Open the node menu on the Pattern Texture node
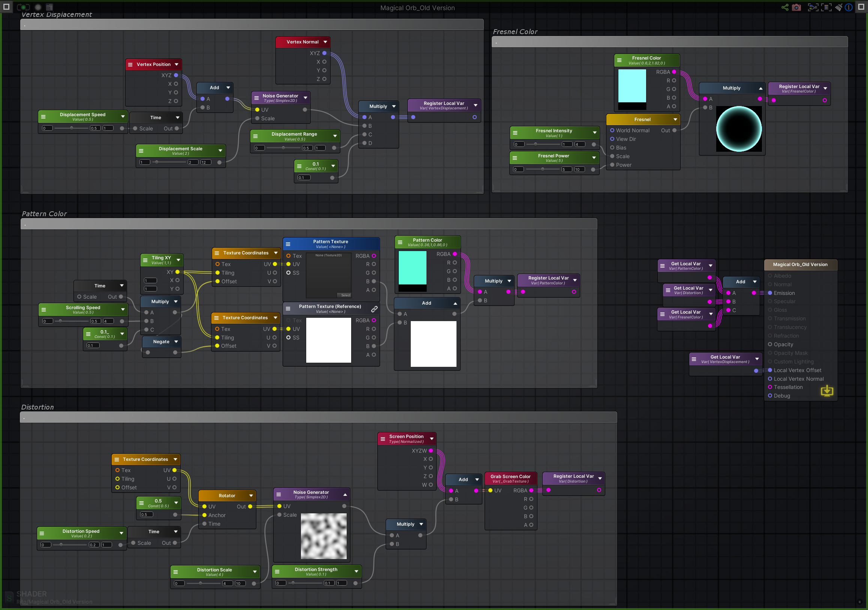Viewport: 868px width, 610px height. (289, 244)
